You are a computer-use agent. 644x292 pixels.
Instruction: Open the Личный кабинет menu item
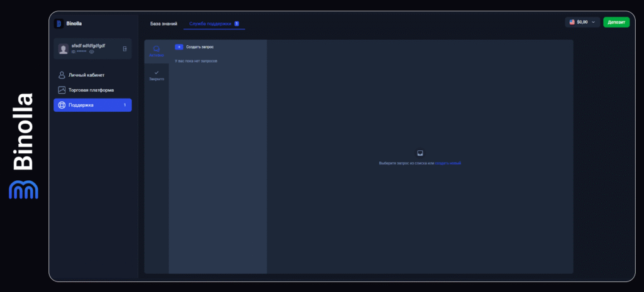(86, 75)
